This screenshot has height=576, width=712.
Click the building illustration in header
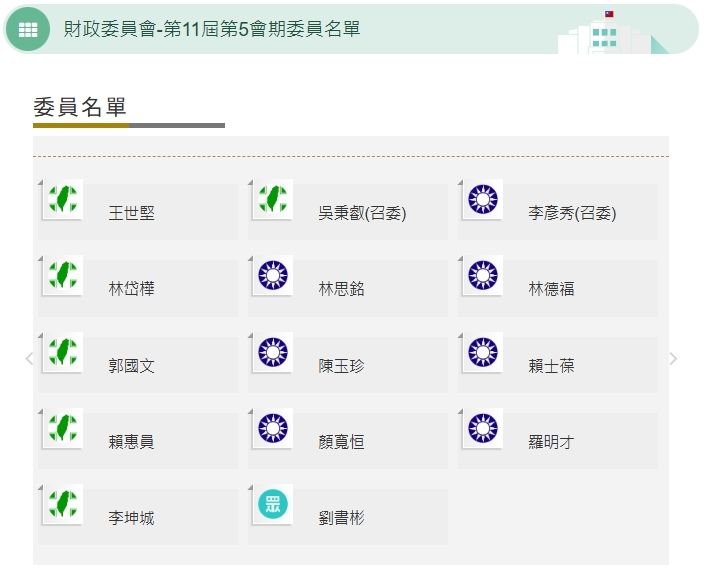pos(608,34)
